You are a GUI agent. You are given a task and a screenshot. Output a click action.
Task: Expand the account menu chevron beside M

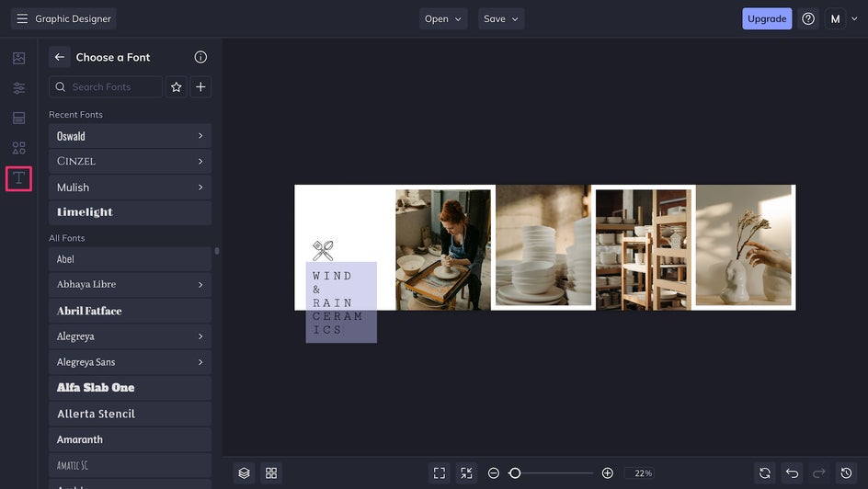pyautogui.click(x=854, y=18)
